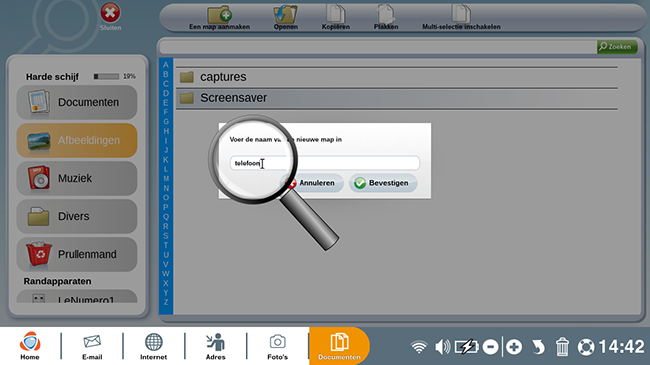650x365 pixels.
Task: Click the new folder name input field
Action: point(325,163)
